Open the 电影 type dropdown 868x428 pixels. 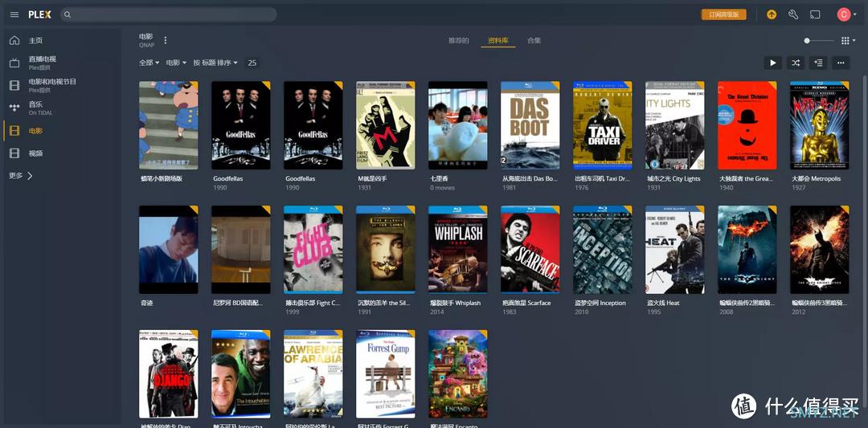click(x=176, y=63)
